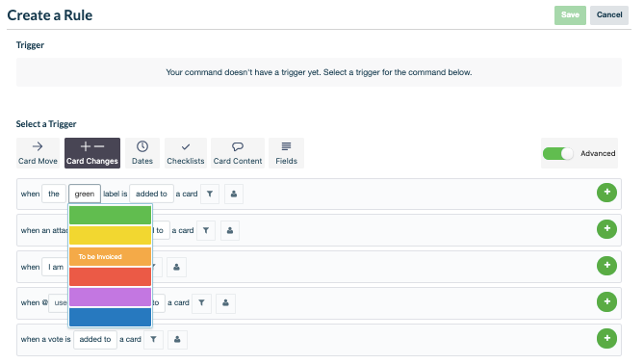Click the Save button
Screen dimensions: 644x364
[570, 15]
